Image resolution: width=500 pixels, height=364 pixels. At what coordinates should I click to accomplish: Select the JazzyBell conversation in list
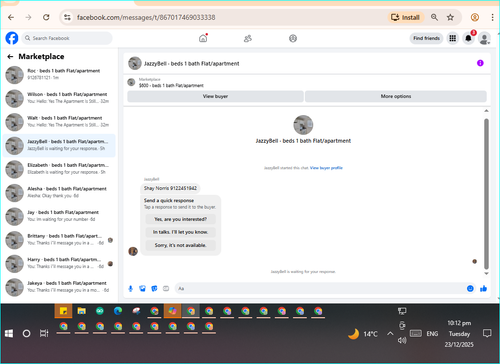[59, 145]
